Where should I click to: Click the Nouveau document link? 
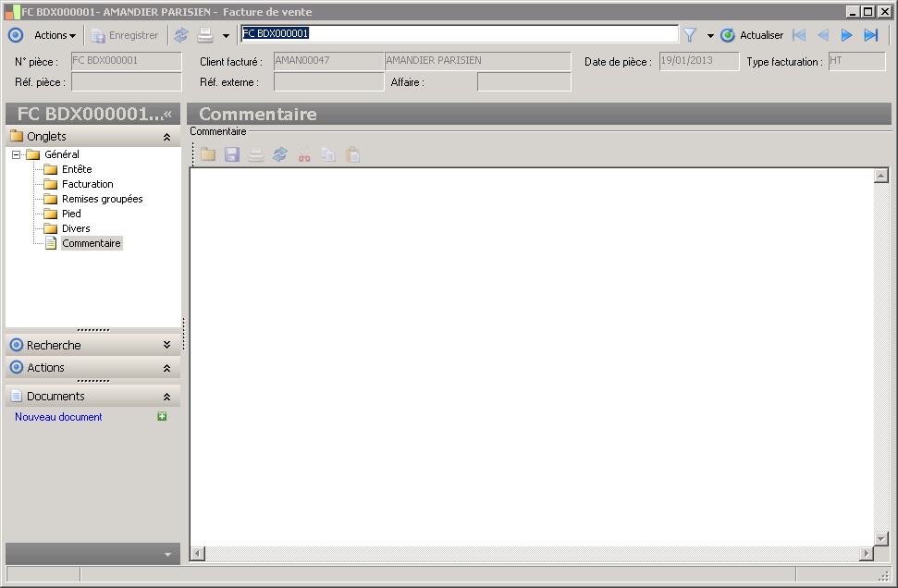[58, 417]
